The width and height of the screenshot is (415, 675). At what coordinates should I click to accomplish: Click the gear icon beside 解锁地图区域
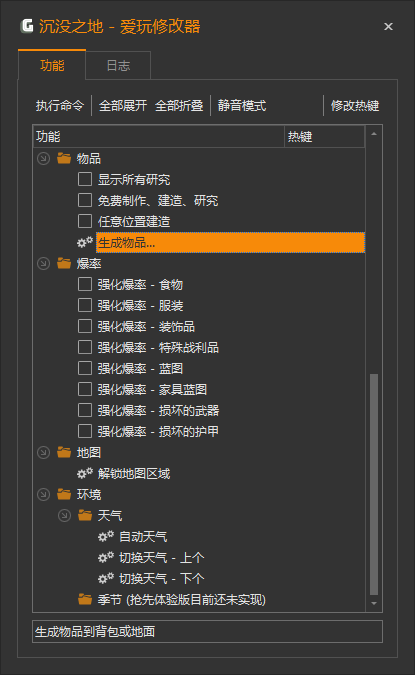point(85,474)
